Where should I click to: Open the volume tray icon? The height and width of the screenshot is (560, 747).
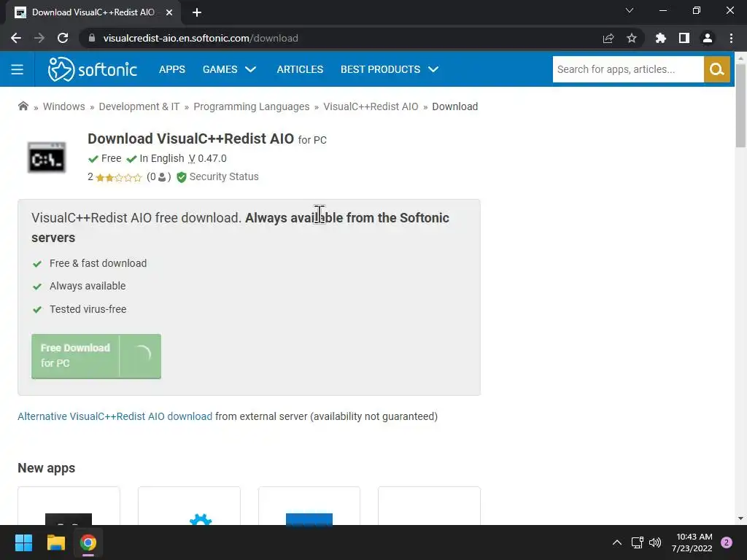pos(655,542)
